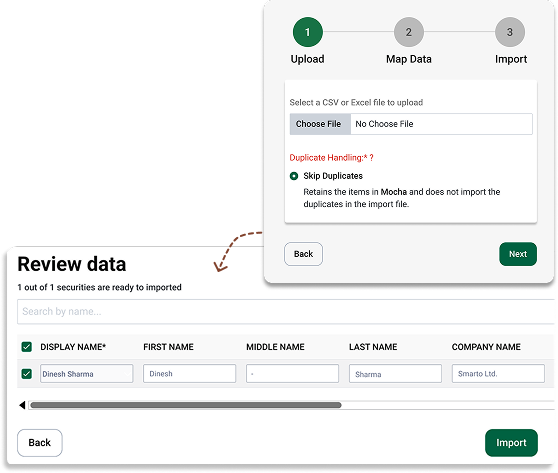The height and width of the screenshot is (473, 558).
Task: Click Back button in upload dialog
Action: point(303,254)
